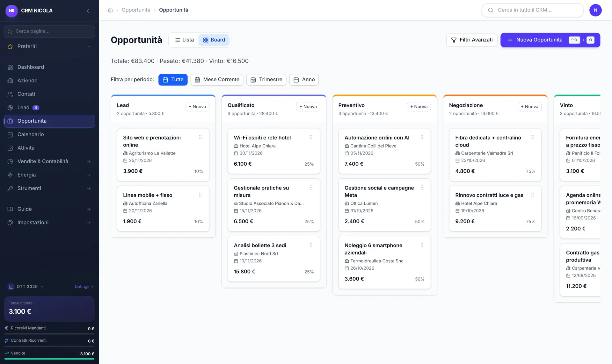Filter opportunities by Anno
Image resolution: width=612 pixels, height=364 pixels.
coord(304,80)
